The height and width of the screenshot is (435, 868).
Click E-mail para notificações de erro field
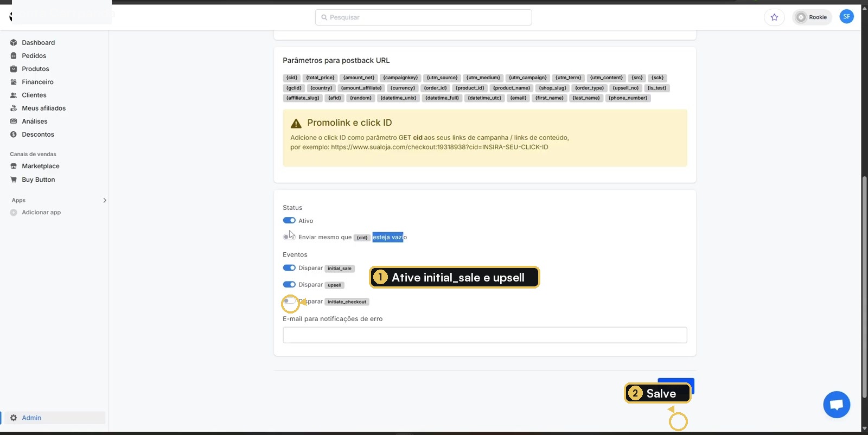point(485,335)
